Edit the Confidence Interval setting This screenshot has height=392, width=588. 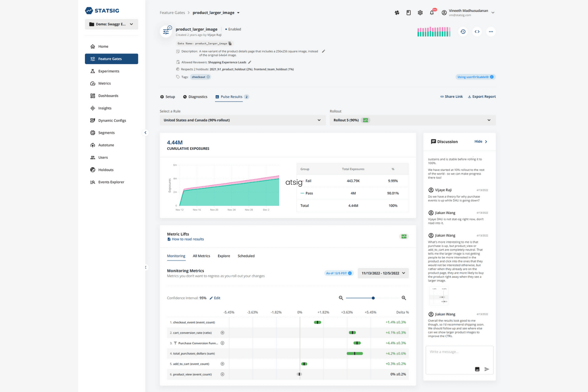point(215,298)
